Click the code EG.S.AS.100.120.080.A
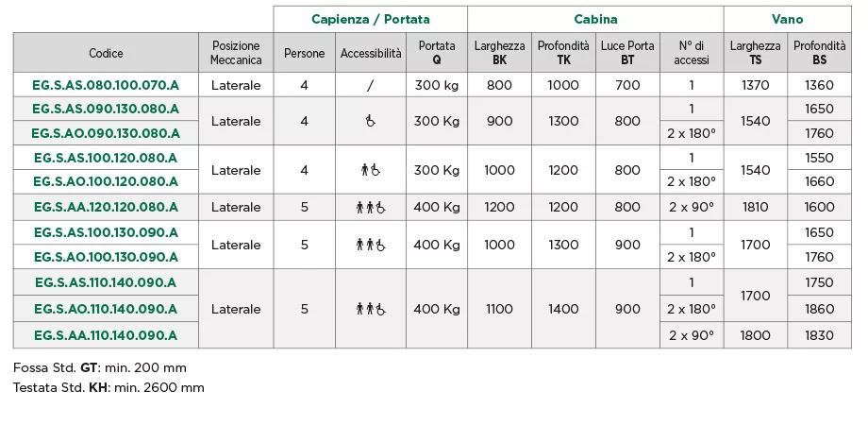This screenshot has height=425, width=868. [106, 157]
